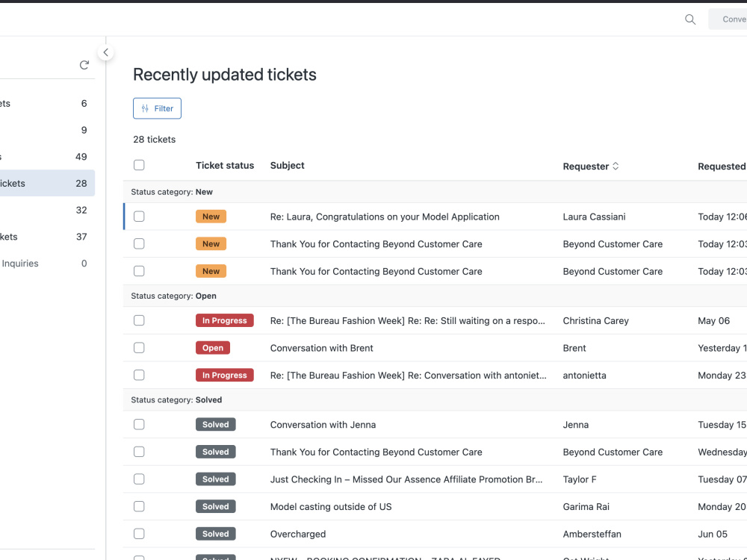Check the Taylor F ticket box
Image resolution: width=747 pixels, height=560 pixels.
(x=139, y=479)
